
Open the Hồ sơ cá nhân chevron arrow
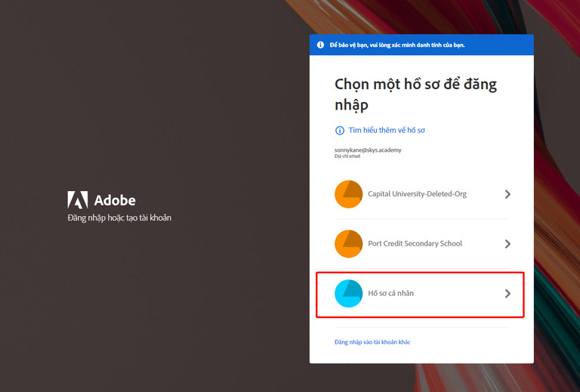tap(507, 294)
